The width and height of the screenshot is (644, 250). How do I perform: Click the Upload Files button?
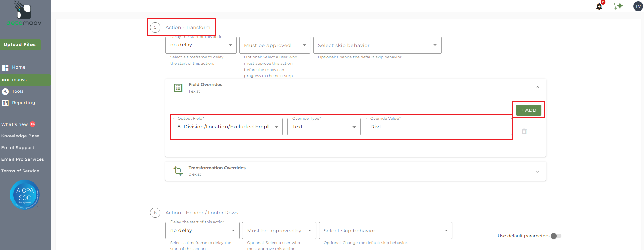point(20,45)
